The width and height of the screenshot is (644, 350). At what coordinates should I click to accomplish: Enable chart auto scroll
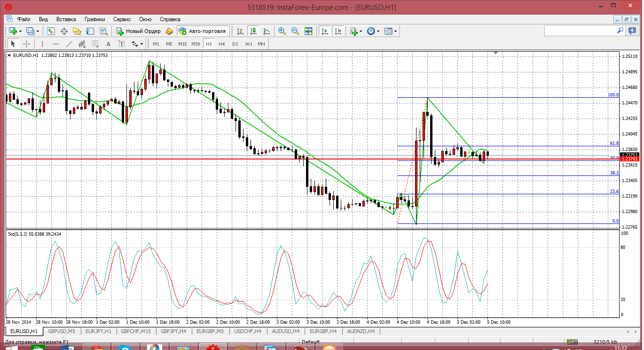point(324,31)
